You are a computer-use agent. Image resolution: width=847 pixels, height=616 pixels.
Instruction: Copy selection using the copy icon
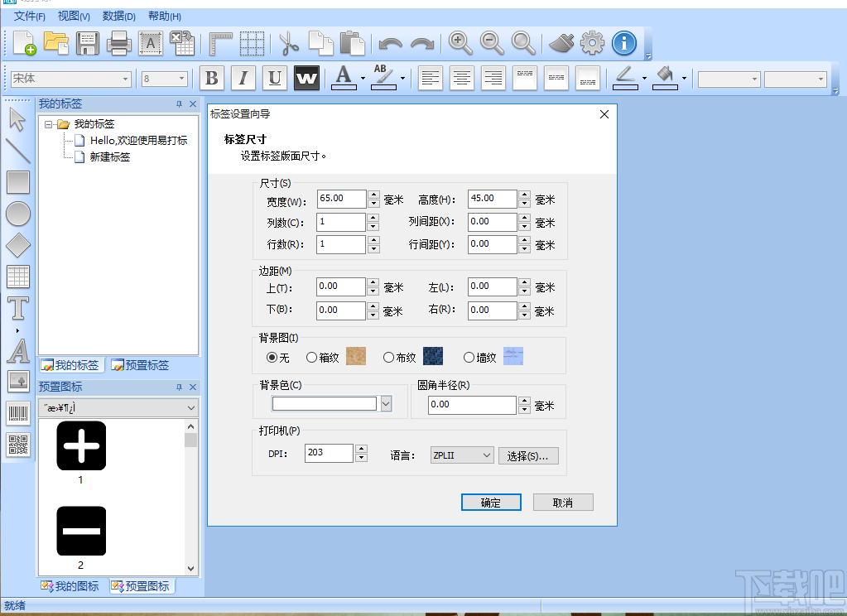(321, 43)
